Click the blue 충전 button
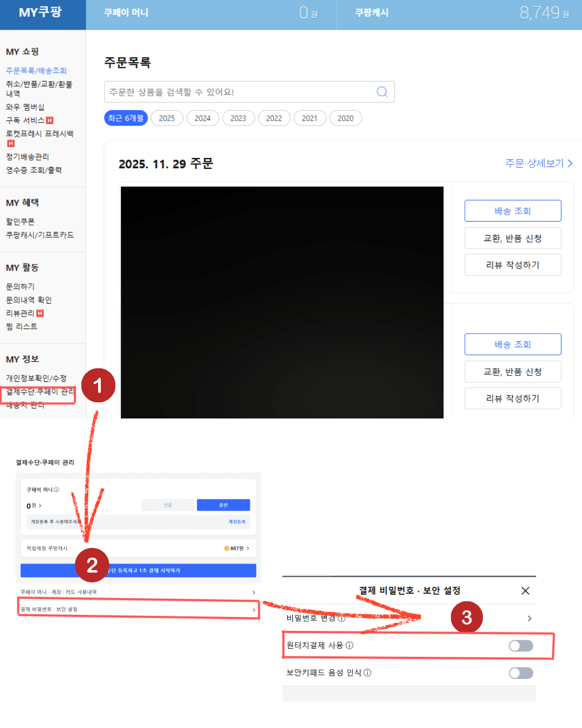The height and width of the screenshot is (728, 582). [x=223, y=505]
